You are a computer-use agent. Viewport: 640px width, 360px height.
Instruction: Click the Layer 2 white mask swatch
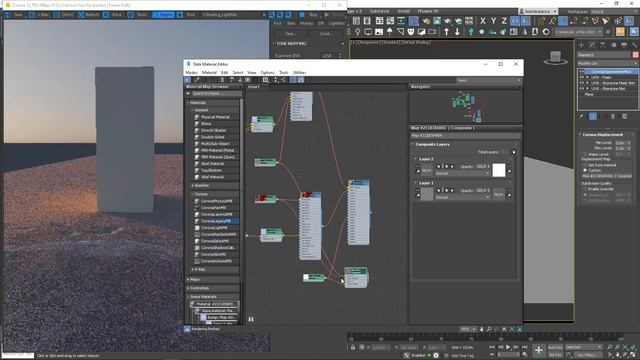pyautogui.click(x=499, y=170)
